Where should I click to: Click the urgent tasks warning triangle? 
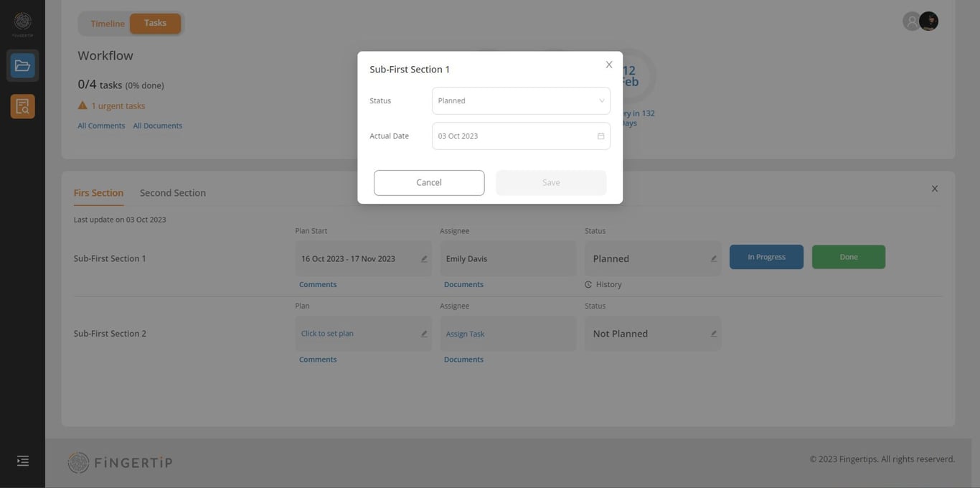83,105
